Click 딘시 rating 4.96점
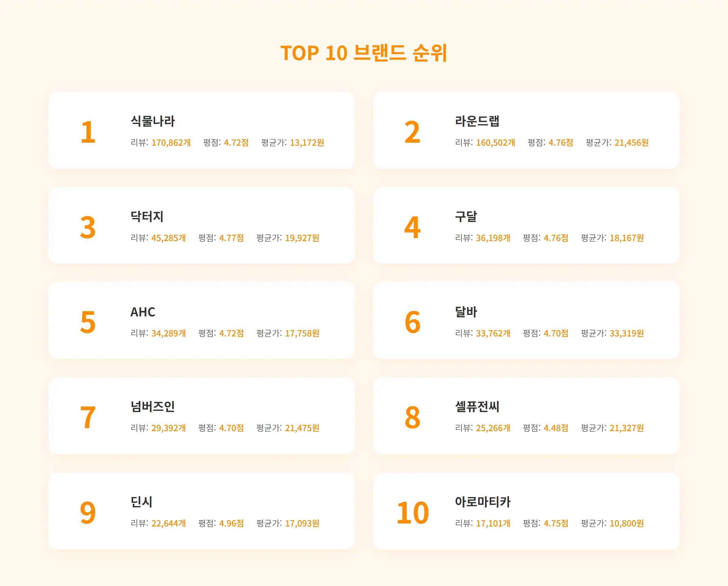Viewport: 728px width, 586px height. (231, 523)
